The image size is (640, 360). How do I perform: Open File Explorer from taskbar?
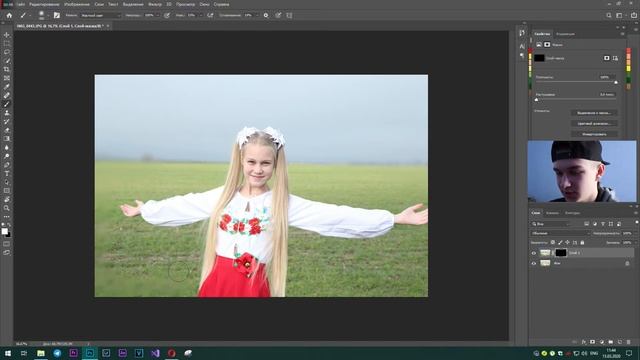[x=41, y=353]
